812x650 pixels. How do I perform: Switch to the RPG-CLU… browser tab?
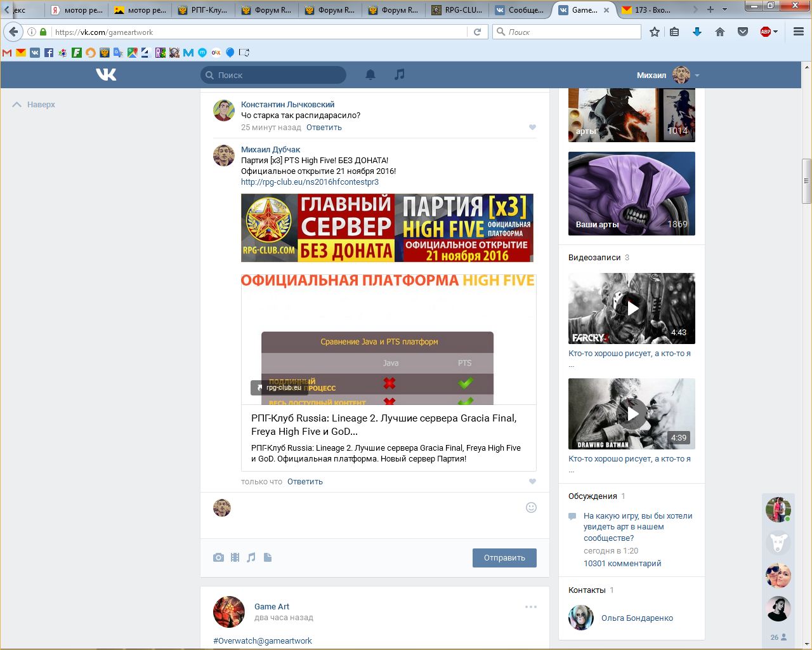[x=457, y=10]
